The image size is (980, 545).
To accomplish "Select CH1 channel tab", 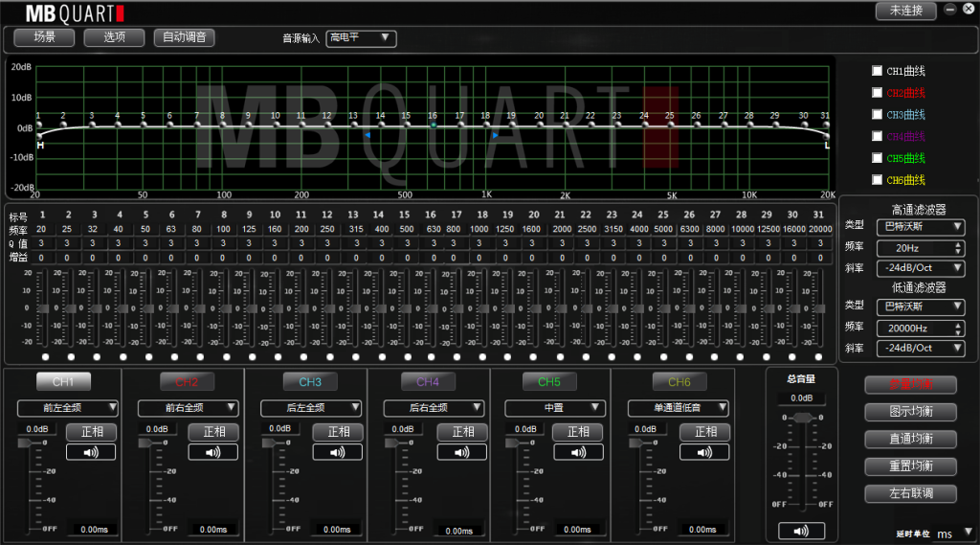I will [x=63, y=381].
